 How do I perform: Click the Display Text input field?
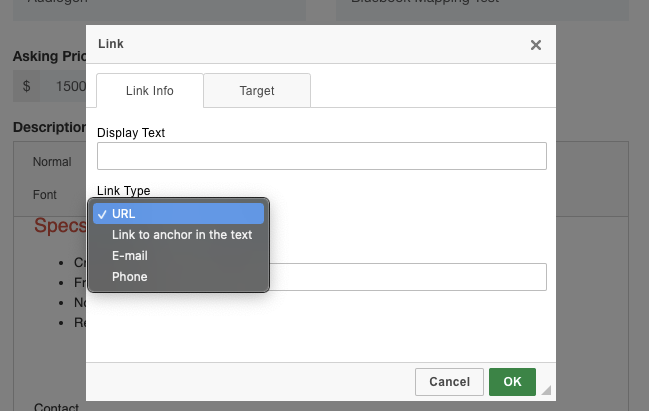coord(322,156)
